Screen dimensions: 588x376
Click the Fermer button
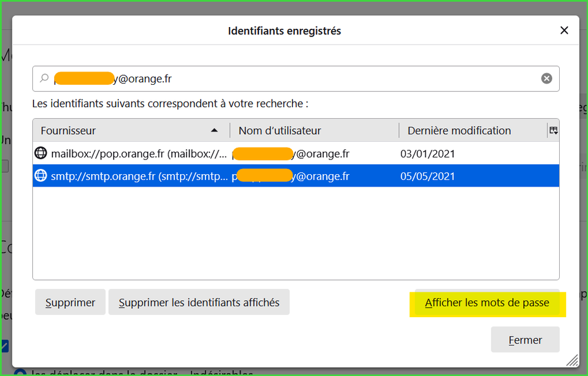525,340
